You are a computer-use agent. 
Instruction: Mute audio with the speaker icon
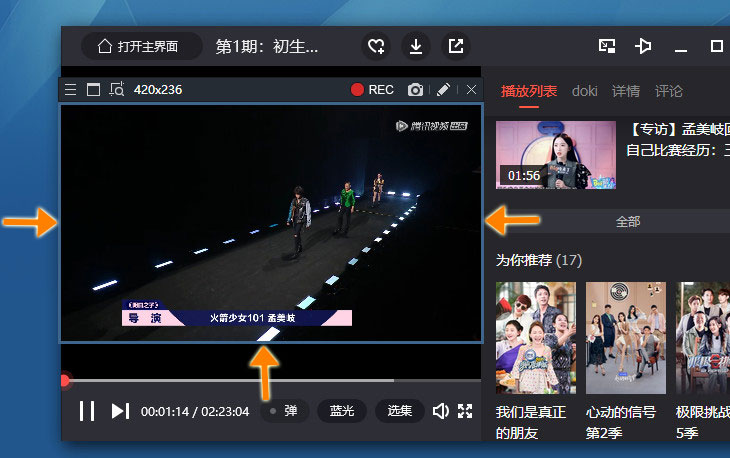pyautogui.click(x=440, y=411)
